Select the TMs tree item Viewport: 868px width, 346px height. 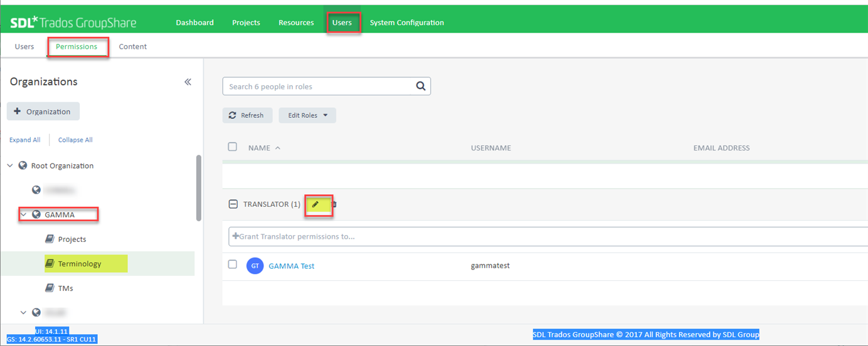[x=66, y=288]
